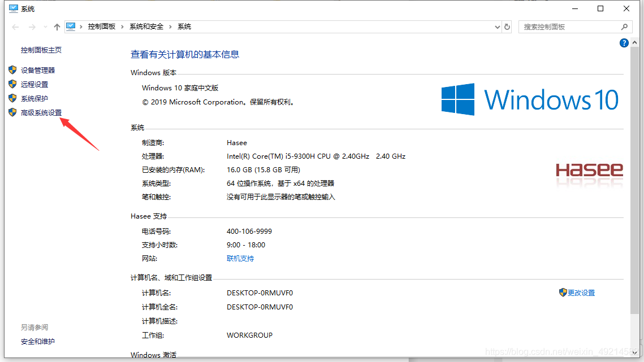Click the Windows 10 logo
644x362 pixels.
[530, 99]
